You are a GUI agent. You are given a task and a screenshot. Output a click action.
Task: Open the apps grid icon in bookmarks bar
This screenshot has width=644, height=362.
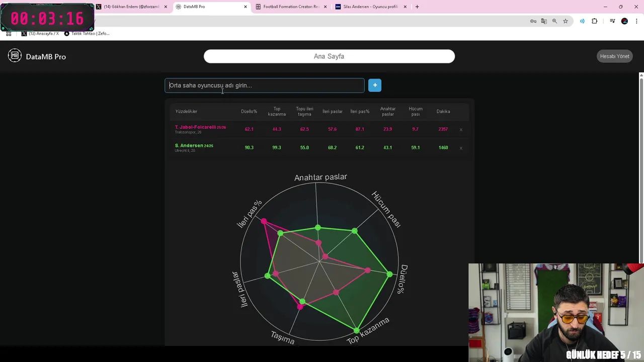click(9, 33)
